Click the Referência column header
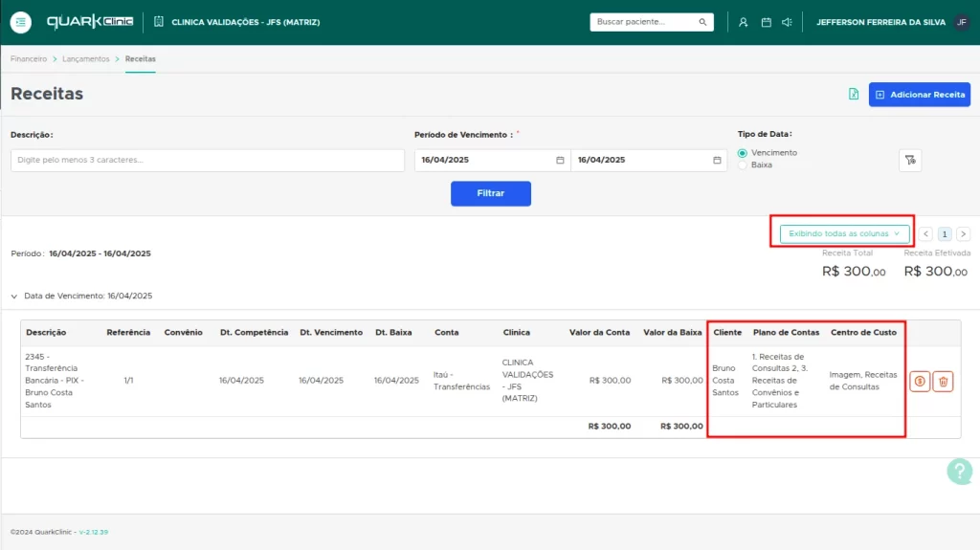980x550 pixels. pos(128,333)
